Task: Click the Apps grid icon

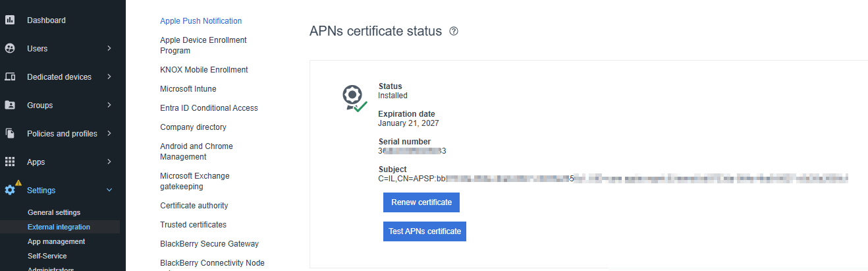Action: tap(10, 162)
